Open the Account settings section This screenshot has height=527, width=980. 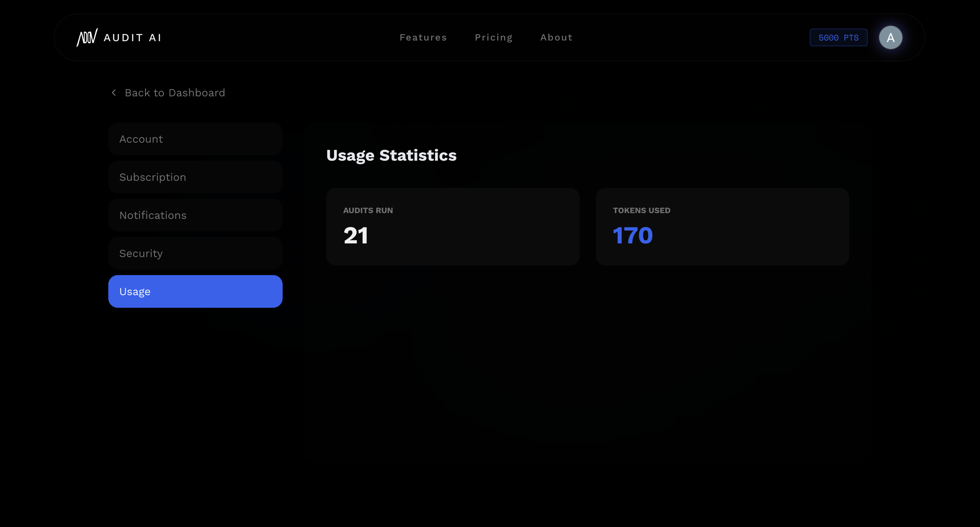coord(195,139)
